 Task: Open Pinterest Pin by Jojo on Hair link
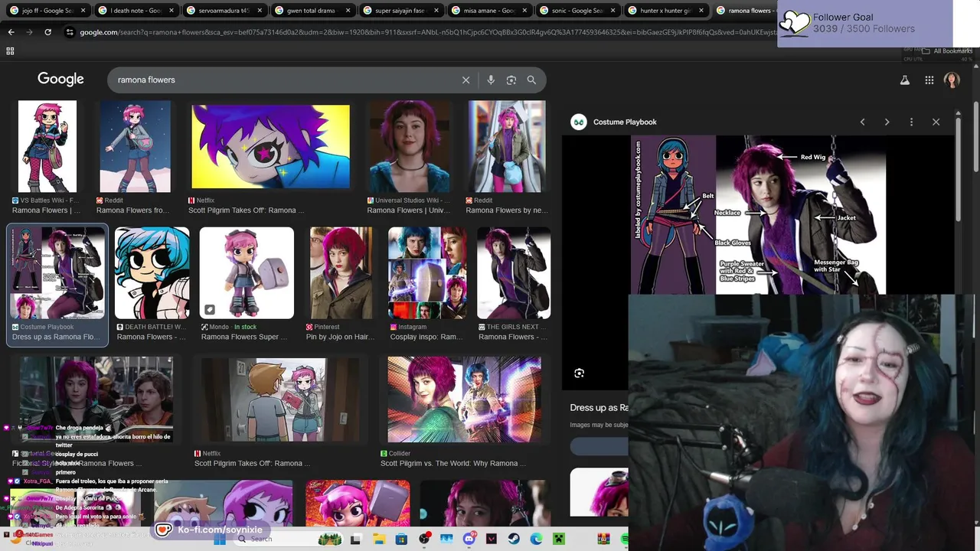(340, 337)
